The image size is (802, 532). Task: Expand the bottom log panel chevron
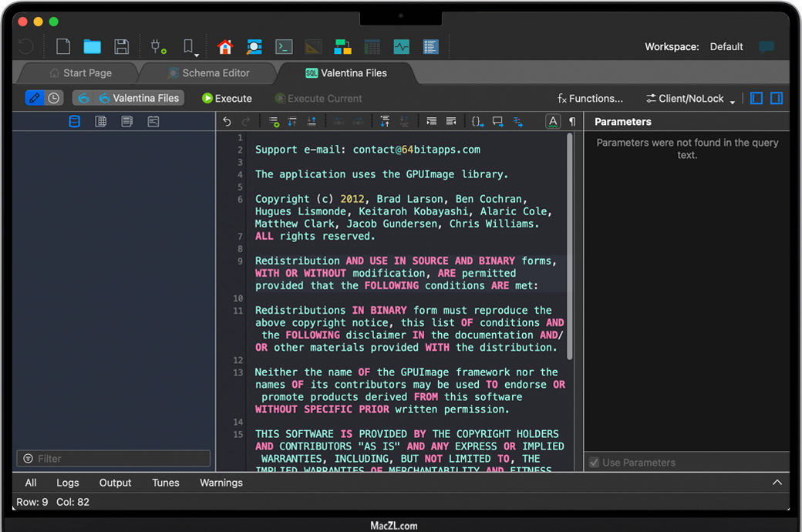click(777, 483)
